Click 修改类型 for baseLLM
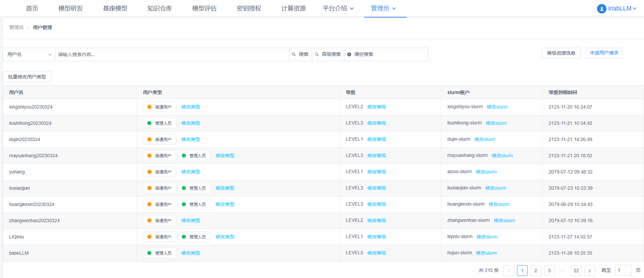 coord(191,253)
